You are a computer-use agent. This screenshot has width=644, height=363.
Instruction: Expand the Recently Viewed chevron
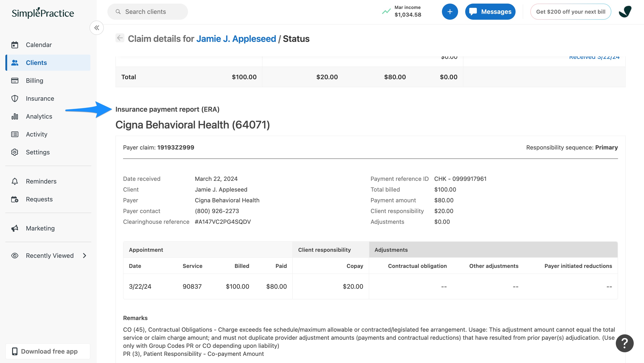click(85, 256)
